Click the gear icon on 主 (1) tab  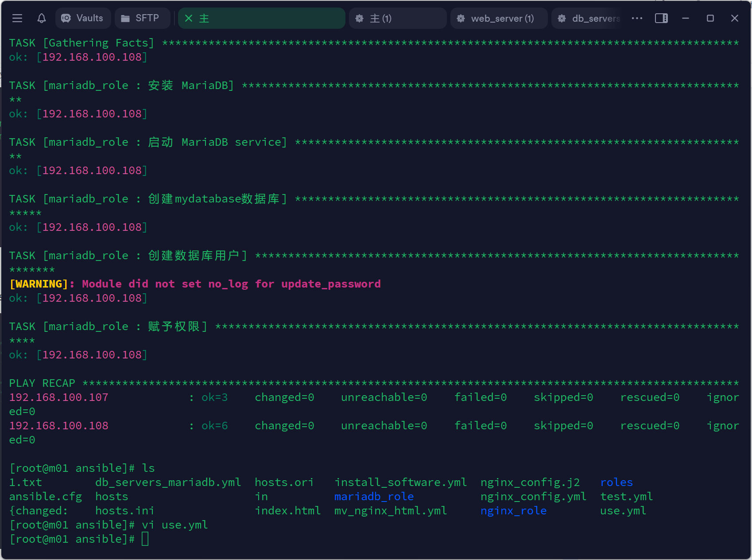click(x=360, y=18)
